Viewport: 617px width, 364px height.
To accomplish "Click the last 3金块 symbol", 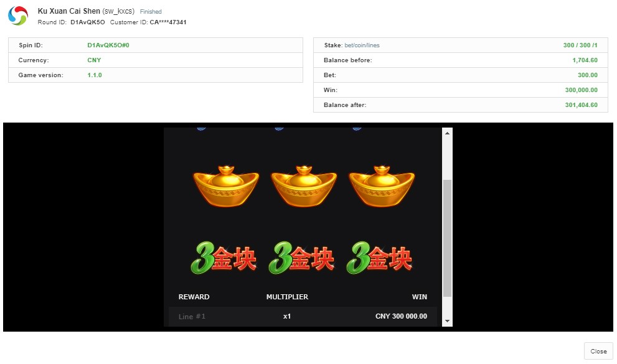I will point(379,258).
